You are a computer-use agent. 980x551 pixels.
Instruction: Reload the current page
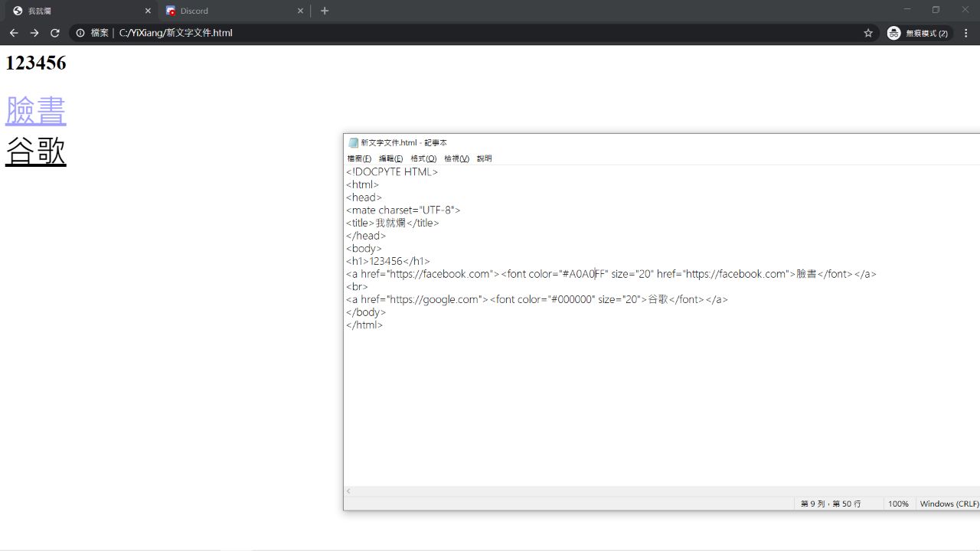point(55,33)
